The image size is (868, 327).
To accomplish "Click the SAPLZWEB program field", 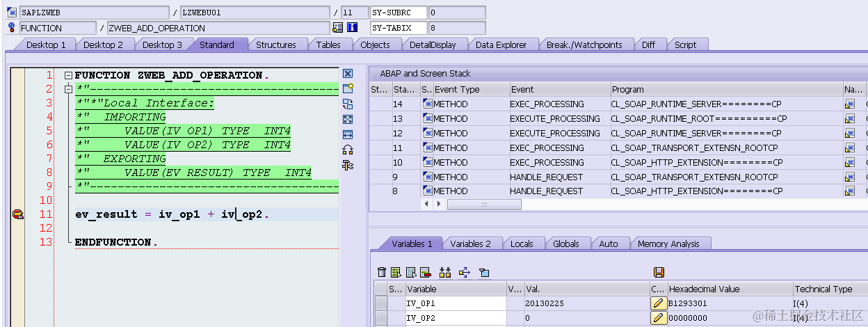I will click(x=94, y=13).
